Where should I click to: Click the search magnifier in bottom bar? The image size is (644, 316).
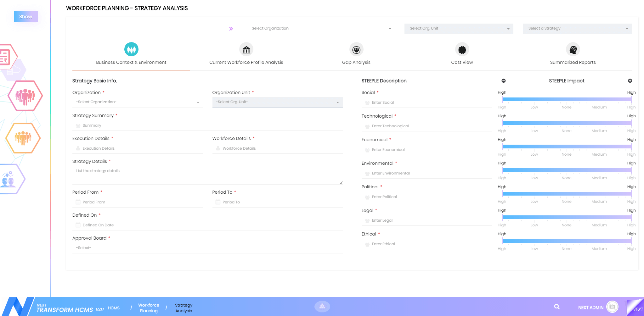557,307
